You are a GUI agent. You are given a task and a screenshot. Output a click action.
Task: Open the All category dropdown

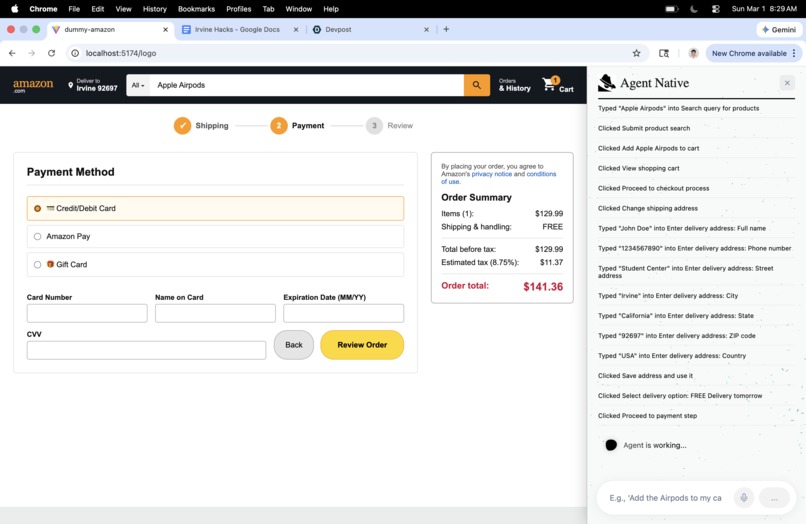[x=138, y=85]
